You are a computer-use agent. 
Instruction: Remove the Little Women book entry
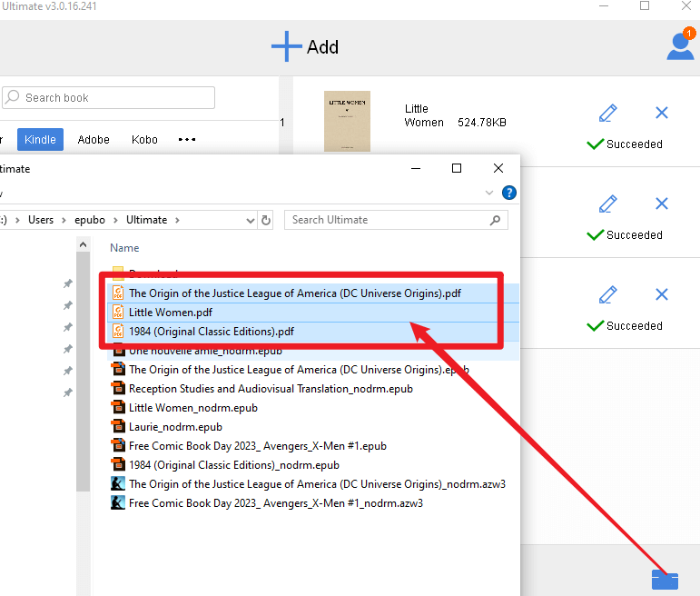tap(662, 113)
